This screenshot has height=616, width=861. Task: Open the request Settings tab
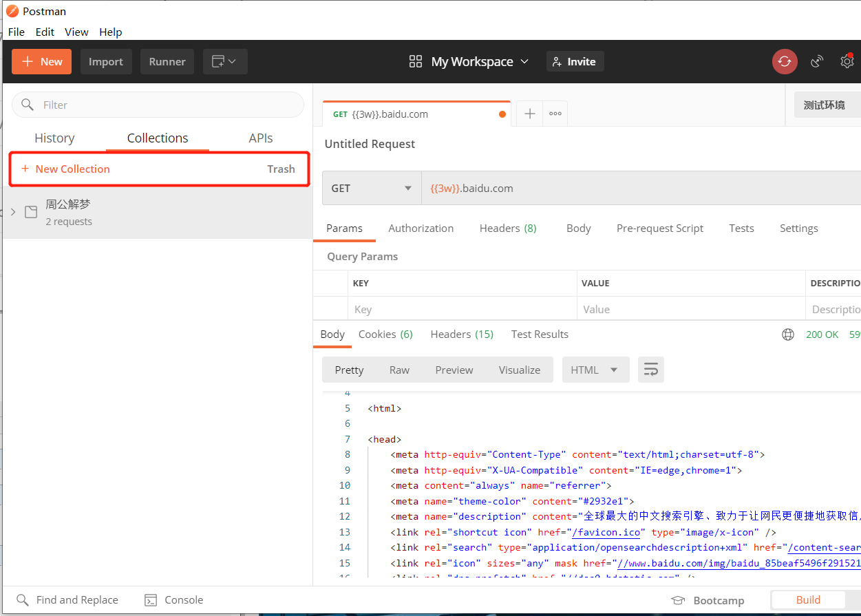pos(799,229)
